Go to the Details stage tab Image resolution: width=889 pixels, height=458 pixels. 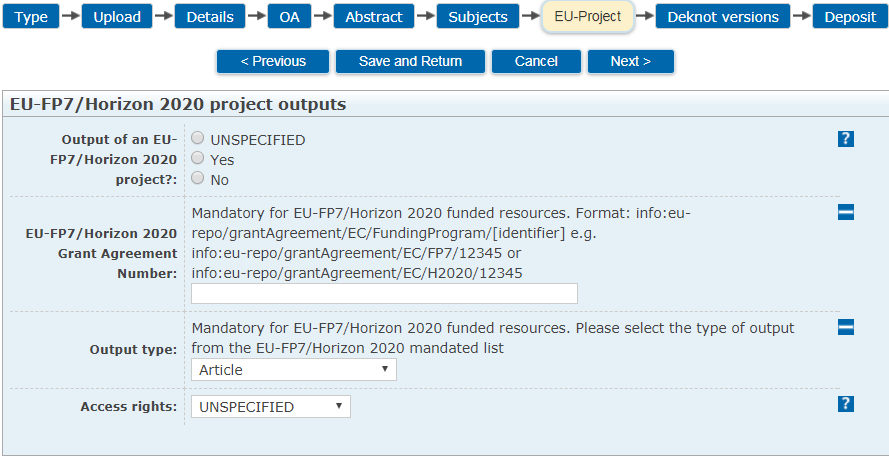pyautogui.click(x=210, y=17)
